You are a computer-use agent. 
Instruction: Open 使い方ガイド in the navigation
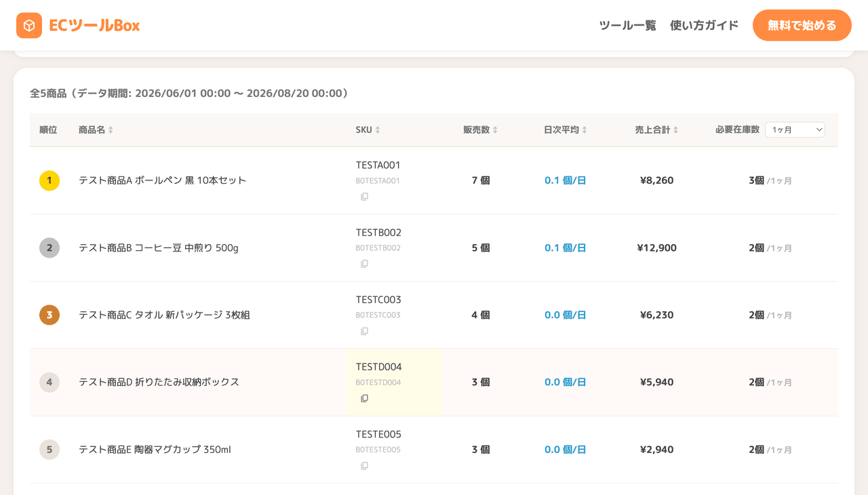pyautogui.click(x=704, y=25)
